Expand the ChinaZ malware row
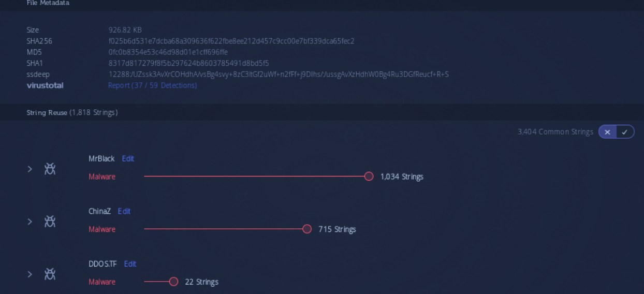 [30, 222]
